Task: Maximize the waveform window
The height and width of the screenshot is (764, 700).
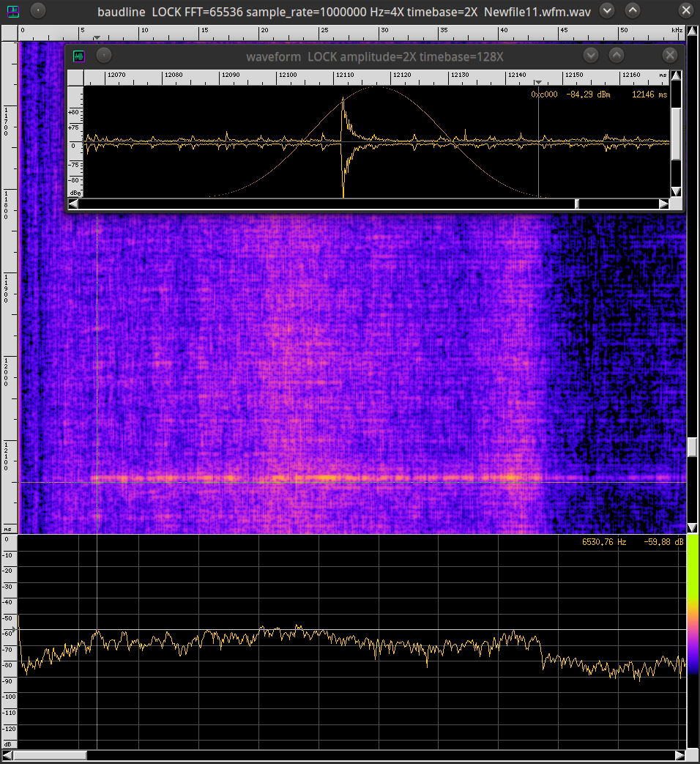Action: point(617,56)
